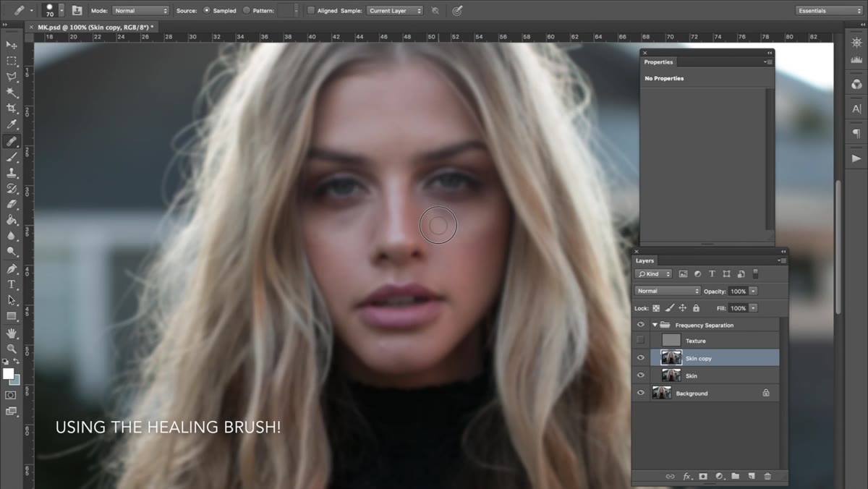Hide the Skin layer
The width and height of the screenshot is (868, 489).
coord(640,375)
